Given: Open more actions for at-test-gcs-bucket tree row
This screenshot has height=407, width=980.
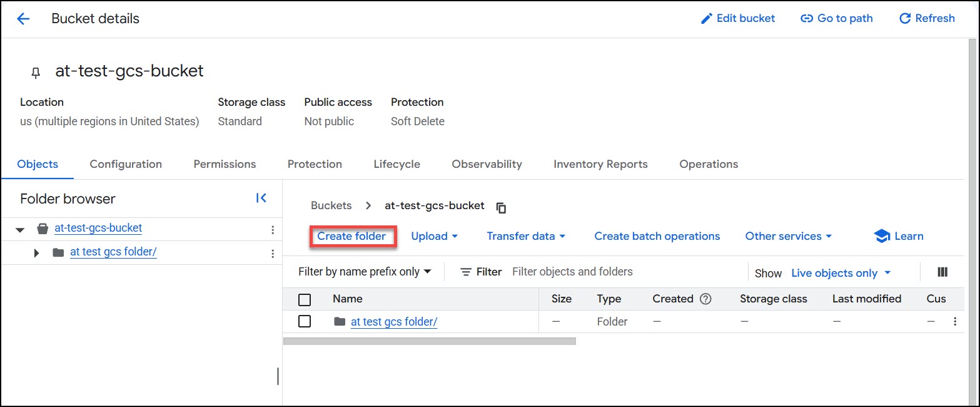Looking at the screenshot, I should pos(273,230).
